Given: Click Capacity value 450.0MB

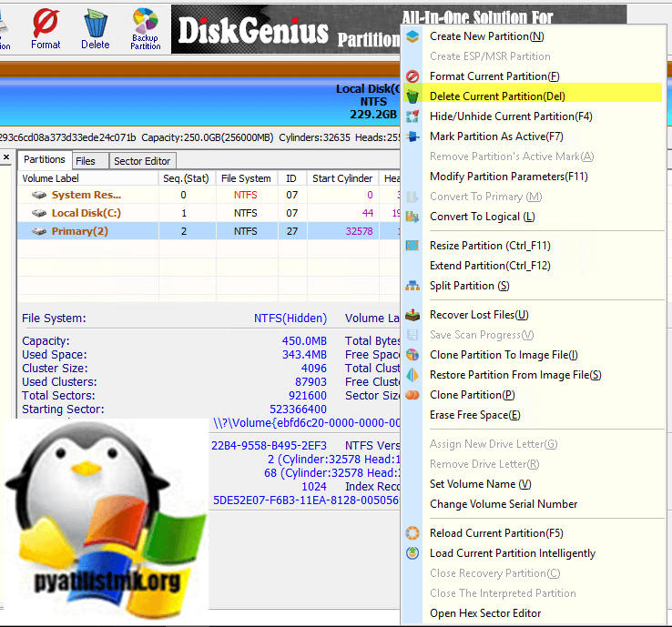Looking at the screenshot, I should click(x=304, y=341).
